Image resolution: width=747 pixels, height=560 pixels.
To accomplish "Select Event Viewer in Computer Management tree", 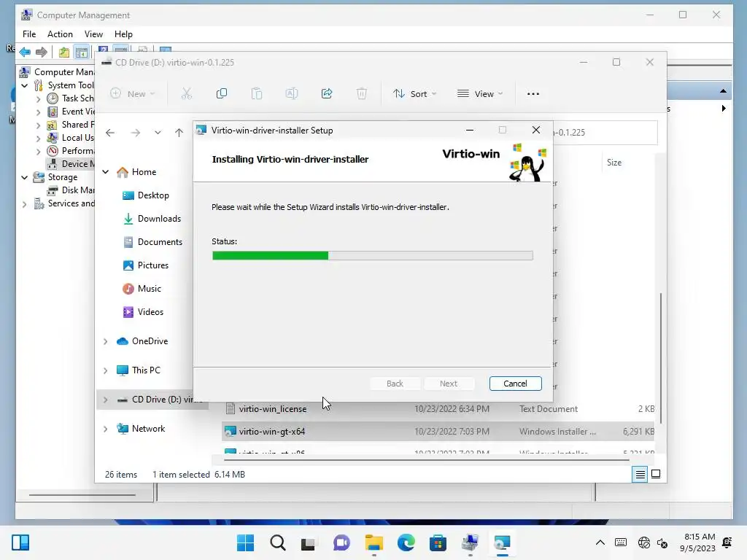I will tap(71, 112).
